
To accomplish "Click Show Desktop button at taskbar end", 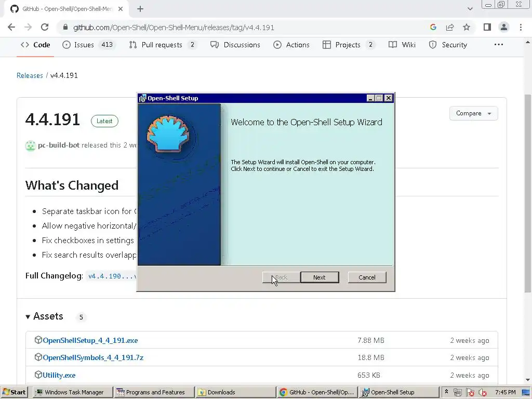I will [x=526, y=393].
